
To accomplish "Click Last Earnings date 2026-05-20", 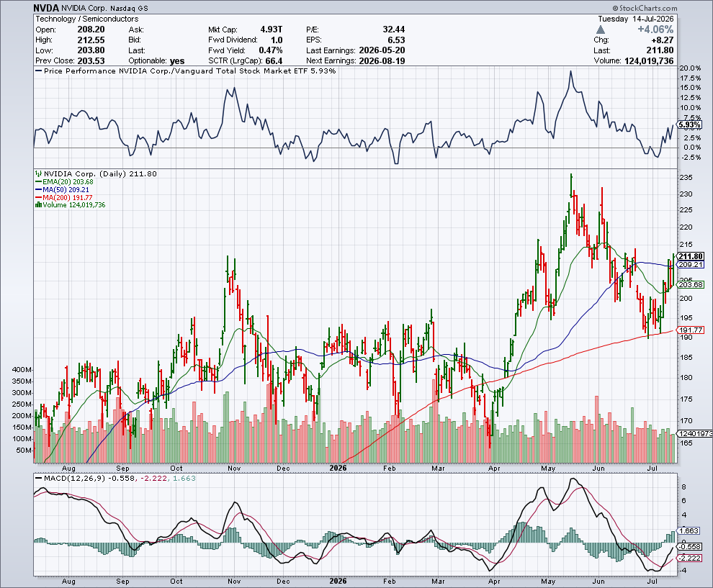I will coord(382,50).
